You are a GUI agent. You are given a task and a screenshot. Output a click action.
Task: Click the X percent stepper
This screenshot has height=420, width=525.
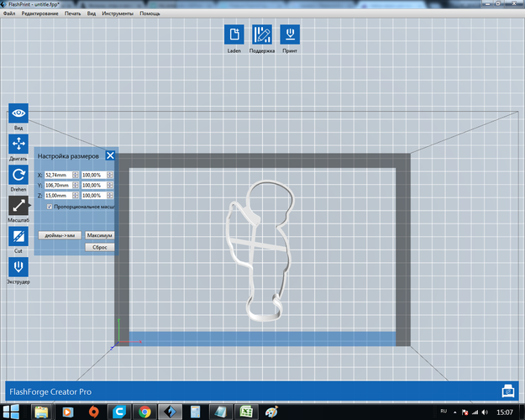click(110, 175)
